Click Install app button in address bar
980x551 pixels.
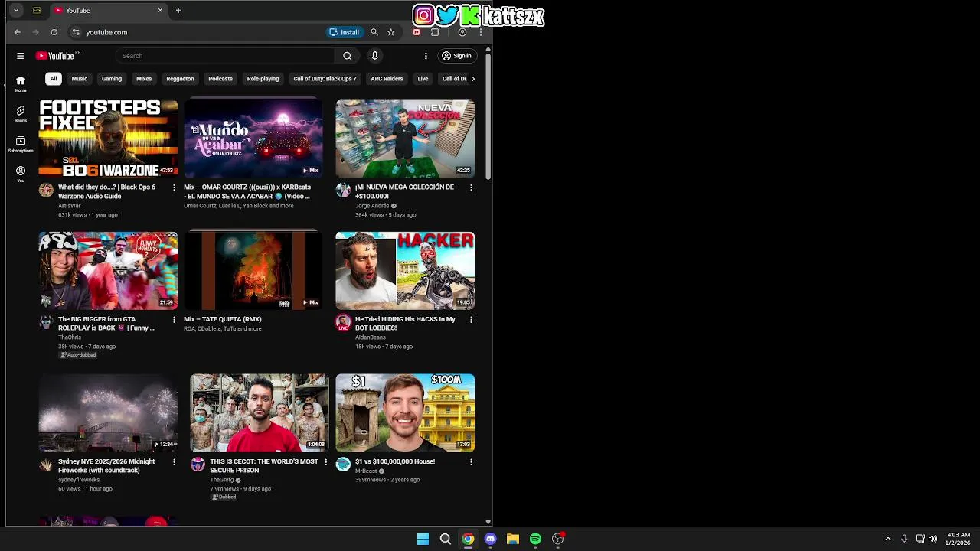tap(345, 32)
